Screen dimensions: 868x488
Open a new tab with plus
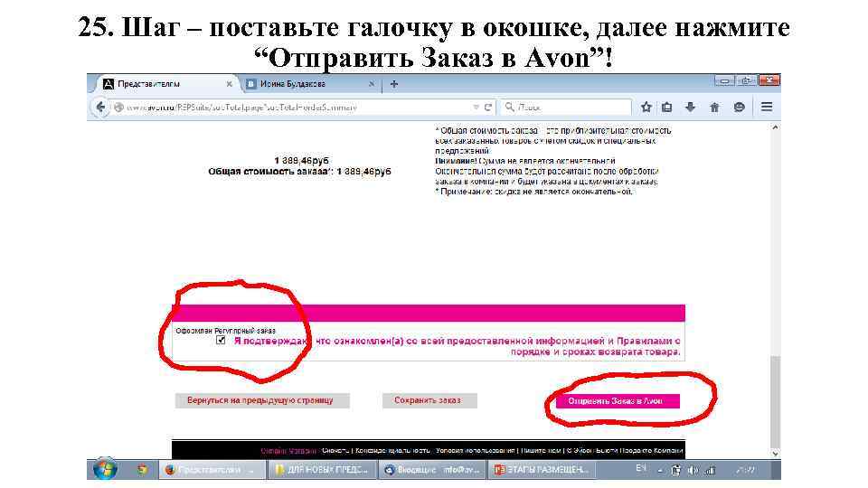(x=394, y=84)
